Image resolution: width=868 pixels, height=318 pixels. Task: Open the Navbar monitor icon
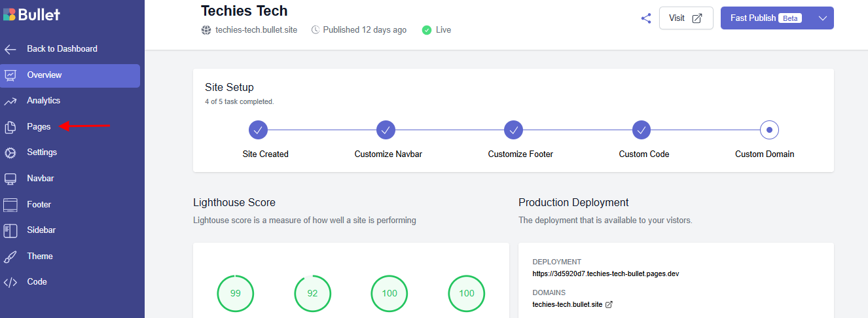tap(10, 179)
